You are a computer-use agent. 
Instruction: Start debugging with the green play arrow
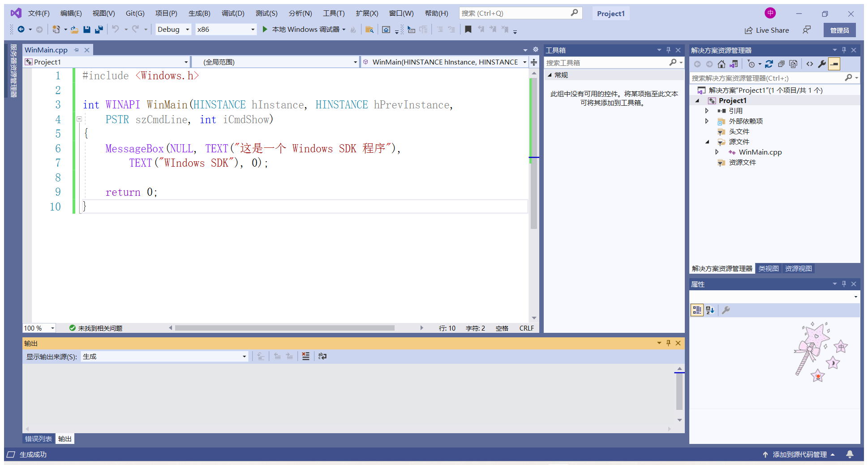coord(265,30)
